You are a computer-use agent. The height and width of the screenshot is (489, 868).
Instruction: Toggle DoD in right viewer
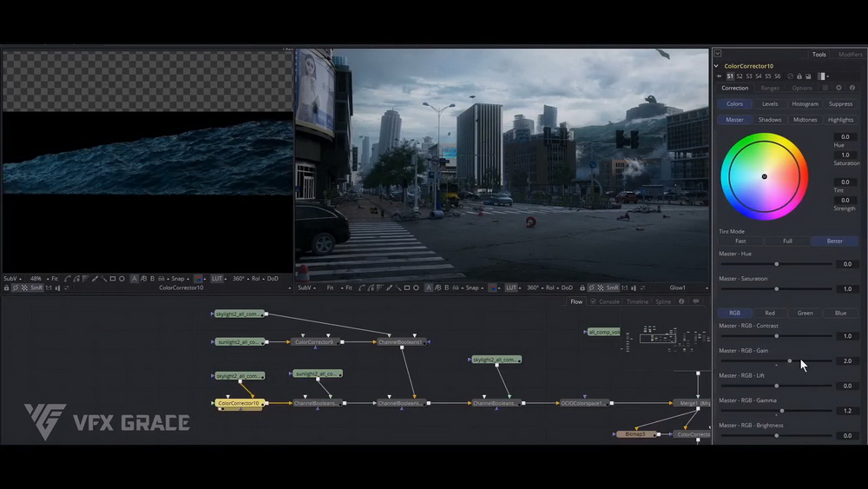[567, 287]
